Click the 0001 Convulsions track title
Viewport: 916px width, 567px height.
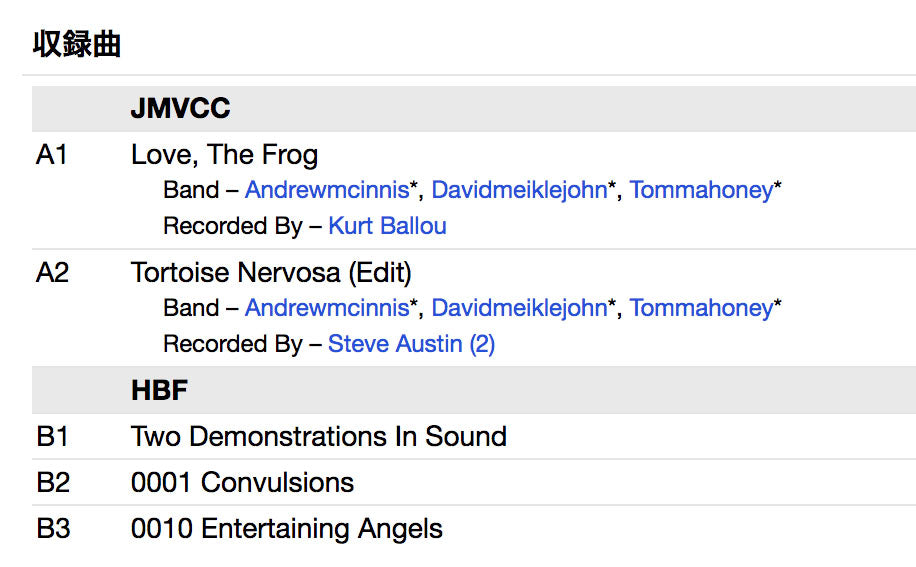[x=242, y=482]
